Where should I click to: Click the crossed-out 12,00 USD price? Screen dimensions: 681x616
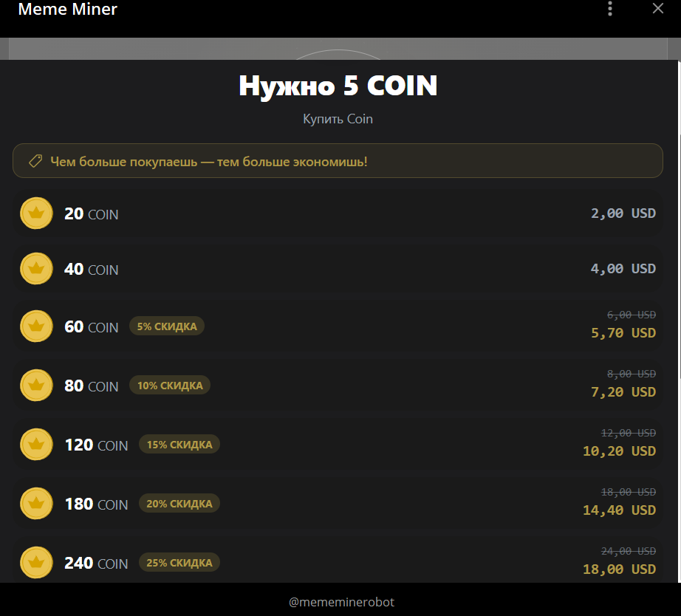[x=629, y=433]
